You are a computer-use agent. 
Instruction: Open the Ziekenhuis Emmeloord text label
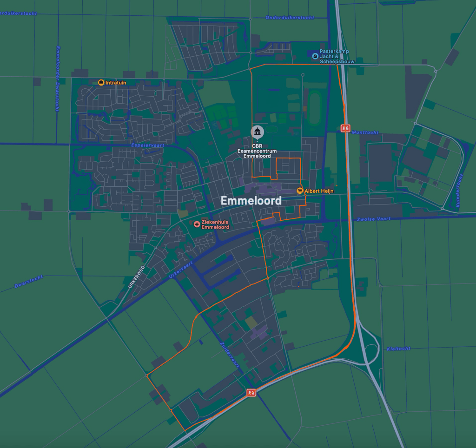click(x=216, y=224)
